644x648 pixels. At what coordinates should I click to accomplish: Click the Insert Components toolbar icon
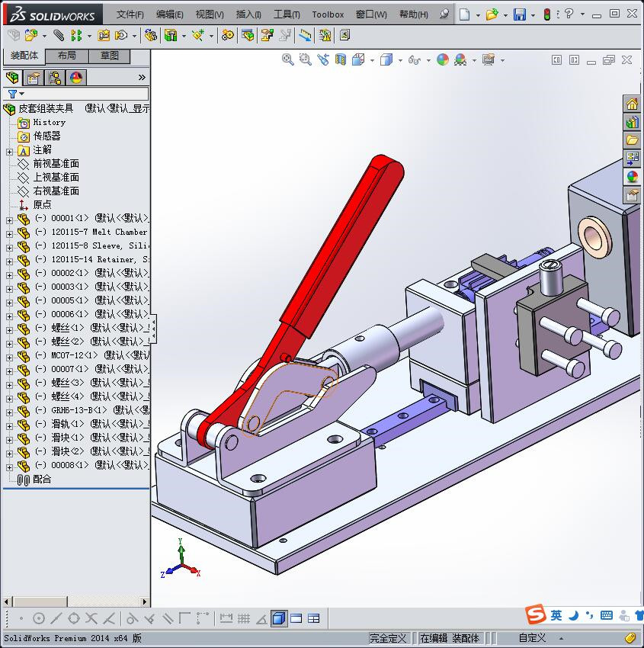pos(31,36)
